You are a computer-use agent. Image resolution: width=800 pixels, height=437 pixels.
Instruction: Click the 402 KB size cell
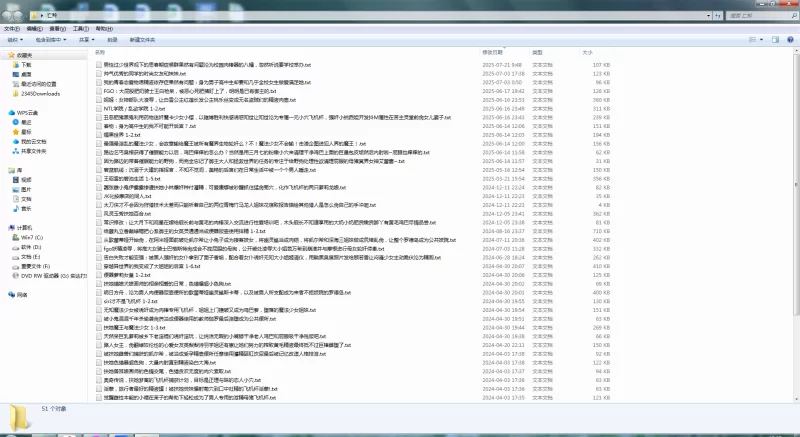(601, 240)
